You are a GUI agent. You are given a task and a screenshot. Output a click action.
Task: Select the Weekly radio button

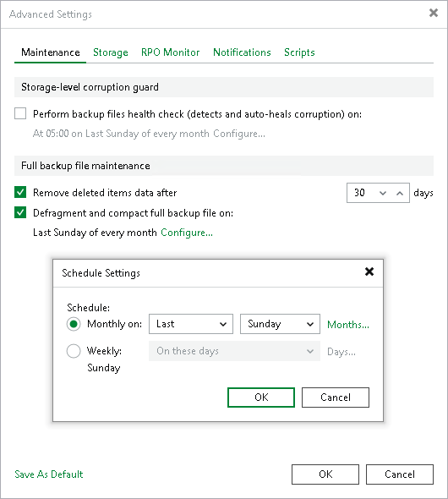tap(74, 351)
